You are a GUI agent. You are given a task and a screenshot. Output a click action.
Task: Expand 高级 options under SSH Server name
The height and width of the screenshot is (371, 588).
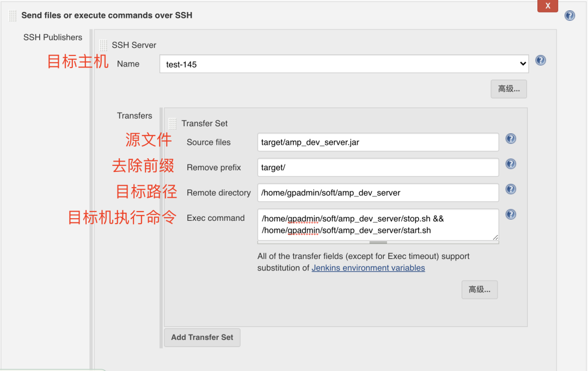[509, 89]
